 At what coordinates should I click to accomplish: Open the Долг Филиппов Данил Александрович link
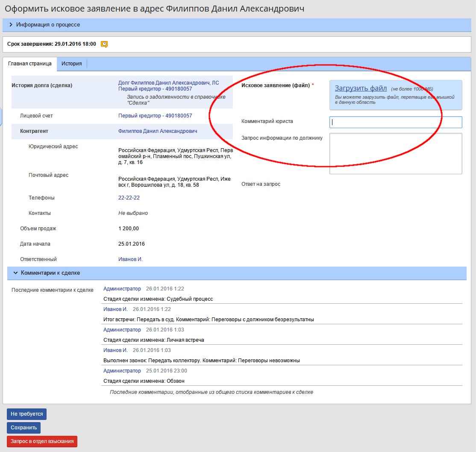[x=168, y=83]
